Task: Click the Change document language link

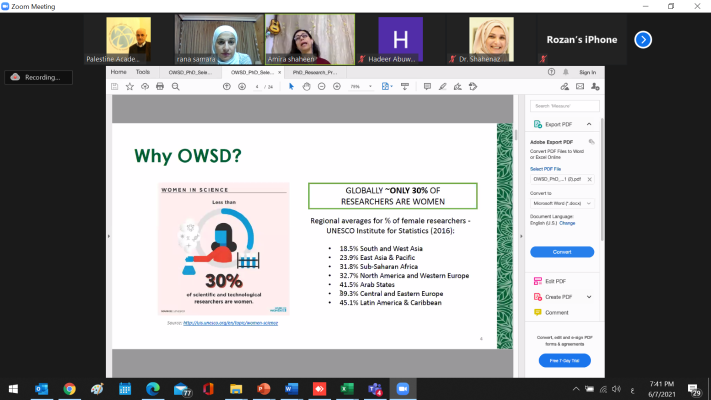Action: [567, 222]
